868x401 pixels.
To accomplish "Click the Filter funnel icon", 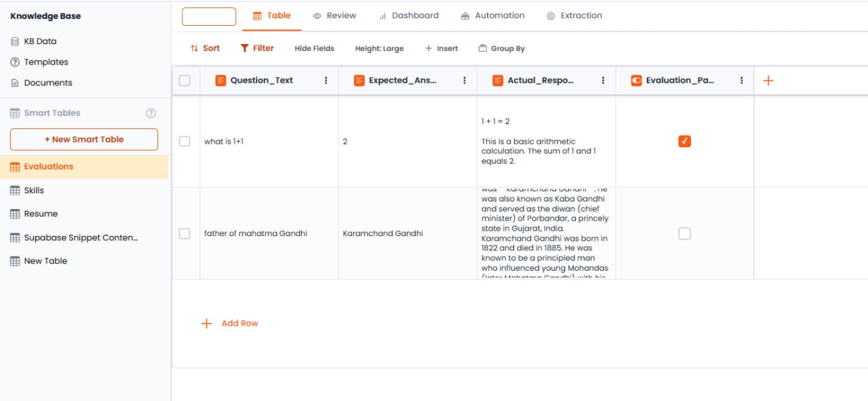I will (x=244, y=47).
